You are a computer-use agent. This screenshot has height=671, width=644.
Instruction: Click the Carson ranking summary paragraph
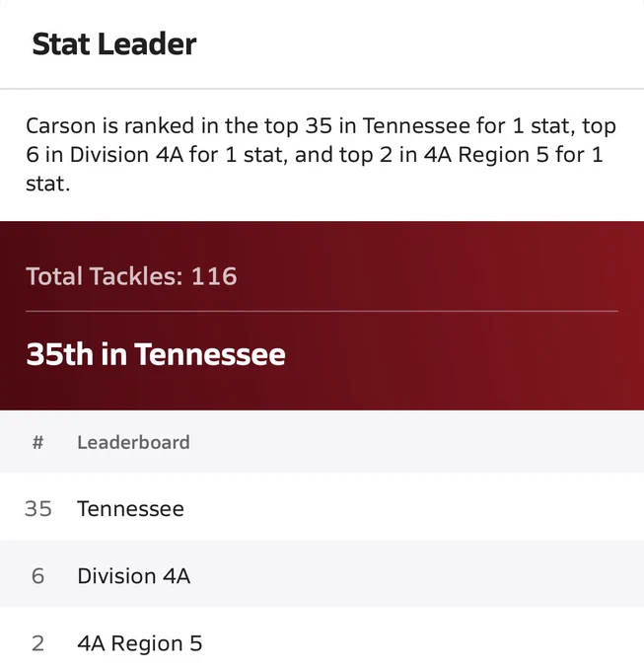point(321,155)
